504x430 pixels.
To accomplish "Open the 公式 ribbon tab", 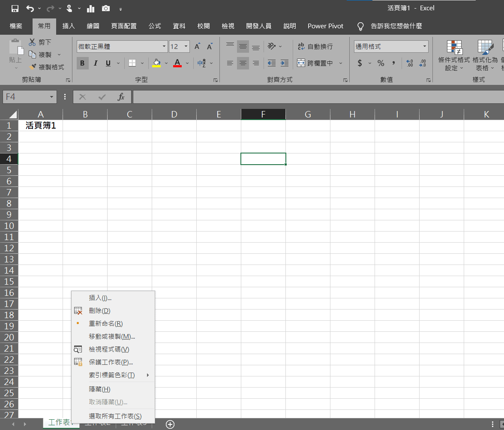I will click(155, 26).
